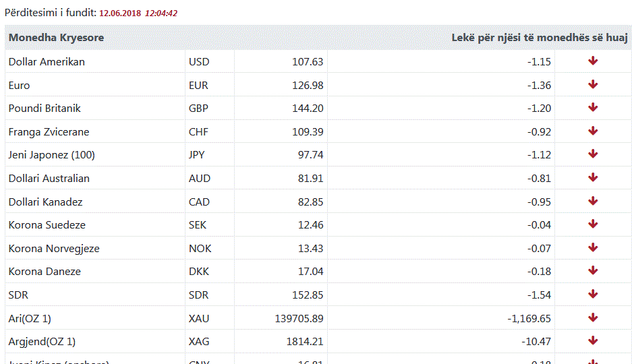Click the XAU gold row down arrow
The image size is (632, 364).
click(x=593, y=317)
